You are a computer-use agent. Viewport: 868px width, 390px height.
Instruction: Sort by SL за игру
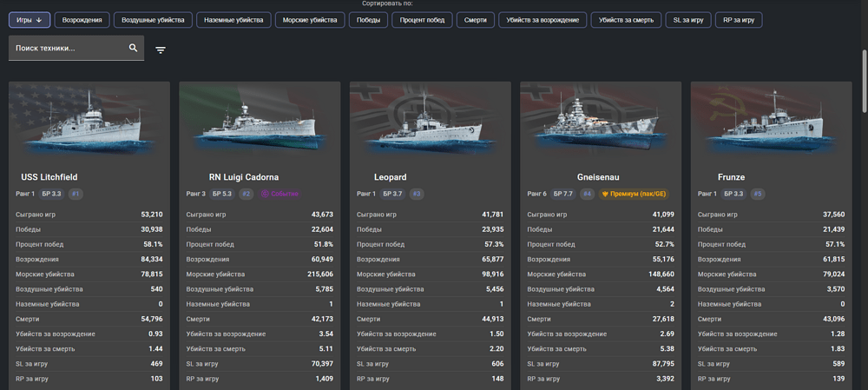[688, 20]
